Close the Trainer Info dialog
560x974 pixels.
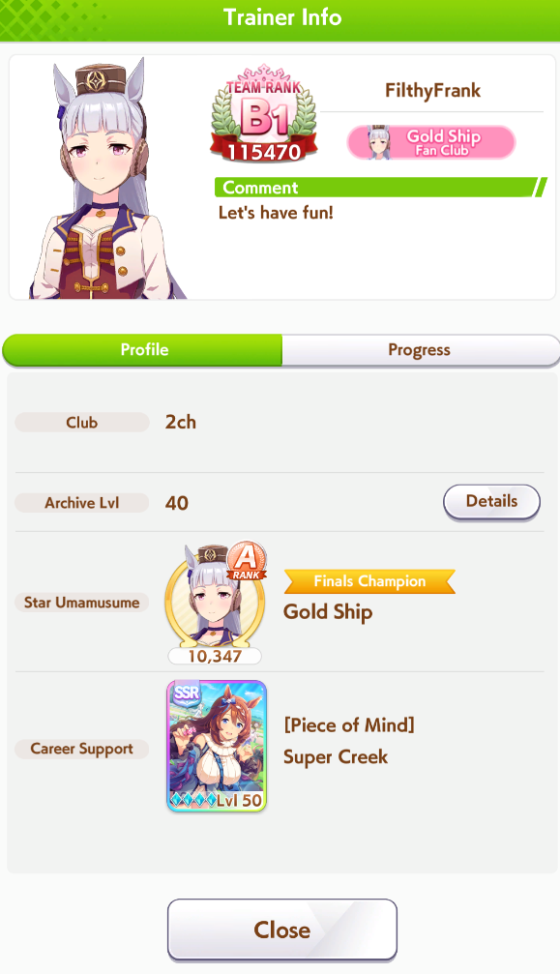pyautogui.click(x=281, y=930)
